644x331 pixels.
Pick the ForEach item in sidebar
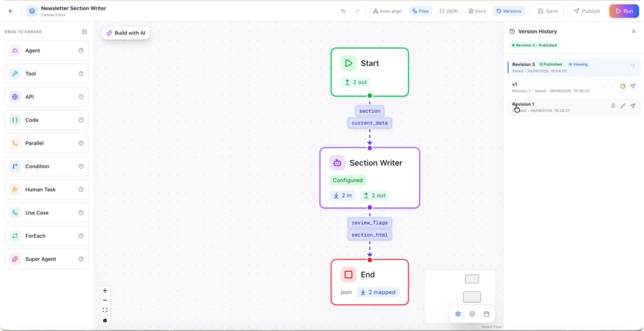[47, 236]
